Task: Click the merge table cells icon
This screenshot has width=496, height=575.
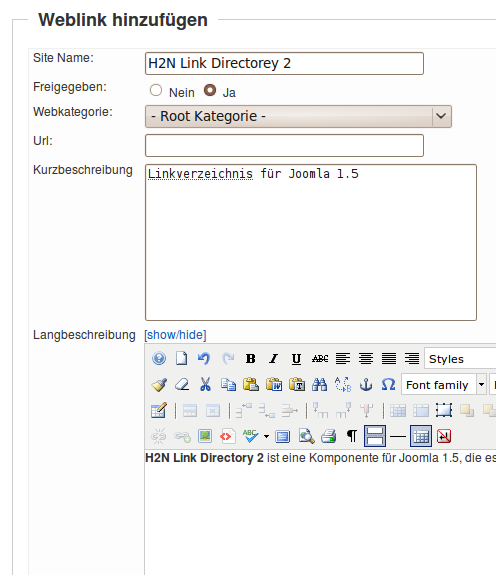Action: pos(421,411)
